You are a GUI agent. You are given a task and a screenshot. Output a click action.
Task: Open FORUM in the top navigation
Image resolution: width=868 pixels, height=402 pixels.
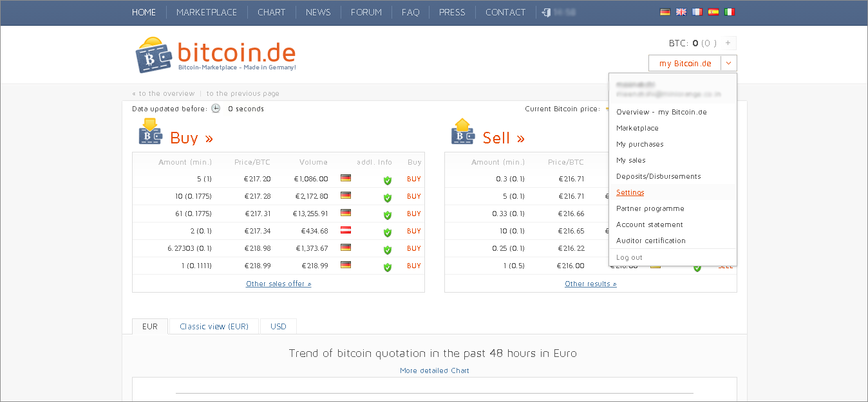point(366,12)
